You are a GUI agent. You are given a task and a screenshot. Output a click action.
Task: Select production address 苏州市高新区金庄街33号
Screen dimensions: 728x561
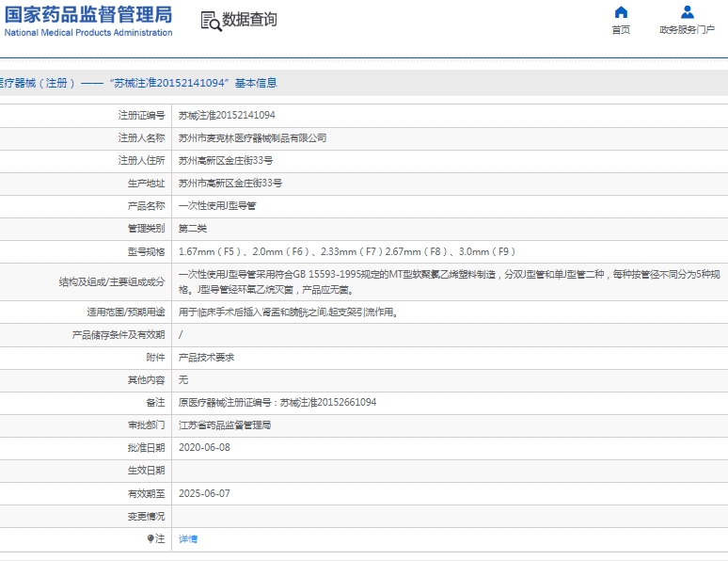[x=230, y=184]
